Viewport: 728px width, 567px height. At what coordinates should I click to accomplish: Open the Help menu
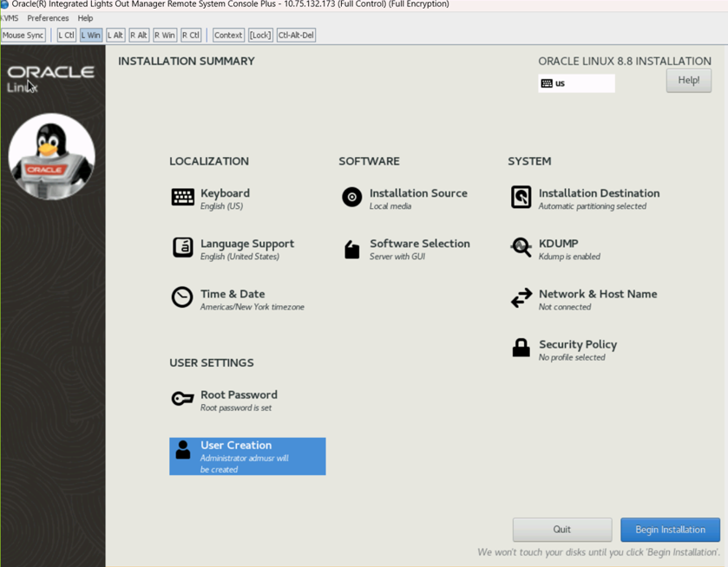(85, 18)
